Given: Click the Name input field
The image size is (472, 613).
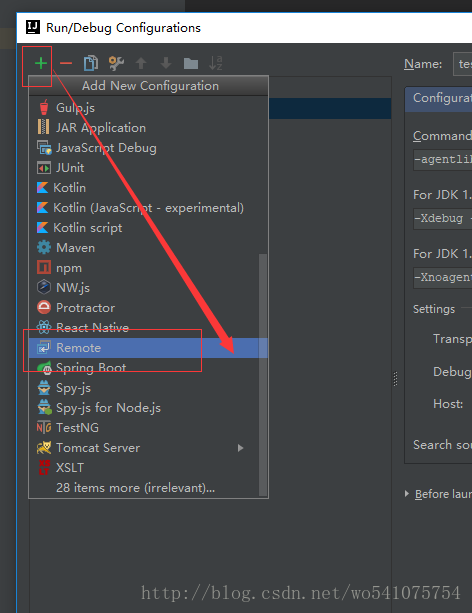Looking at the screenshot, I should click(x=463, y=64).
